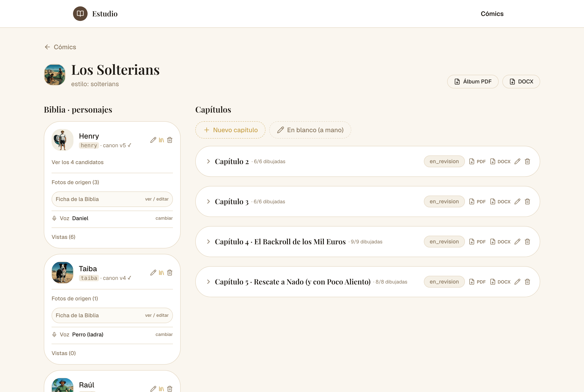This screenshot has width=584, height=392.
Task: Download Capítulo 4 as PDF
Action: (477, 242)
